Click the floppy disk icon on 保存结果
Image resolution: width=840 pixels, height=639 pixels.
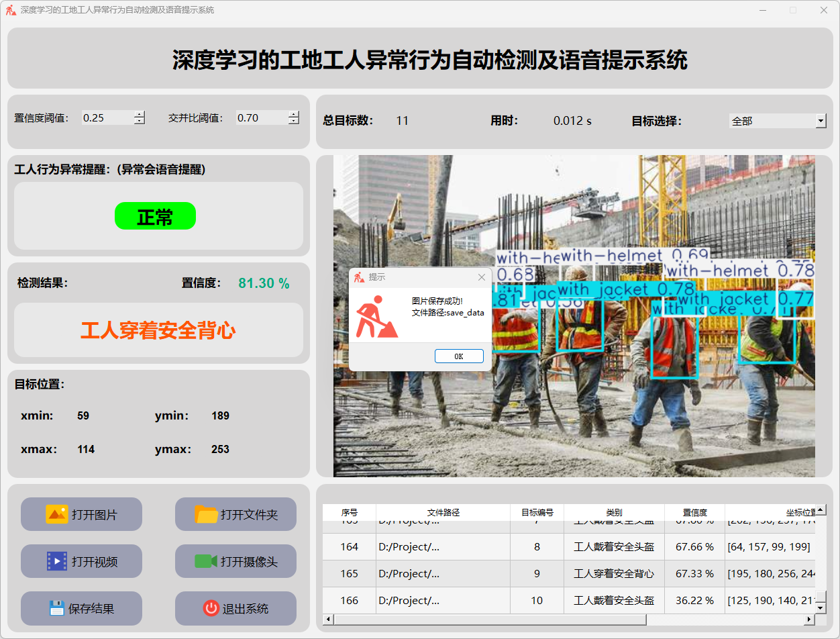(x=56, y=608)
